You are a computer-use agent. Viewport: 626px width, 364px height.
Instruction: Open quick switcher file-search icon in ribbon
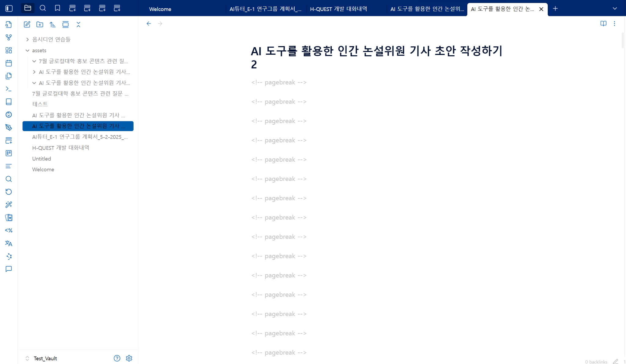click(x=9, y=24)
